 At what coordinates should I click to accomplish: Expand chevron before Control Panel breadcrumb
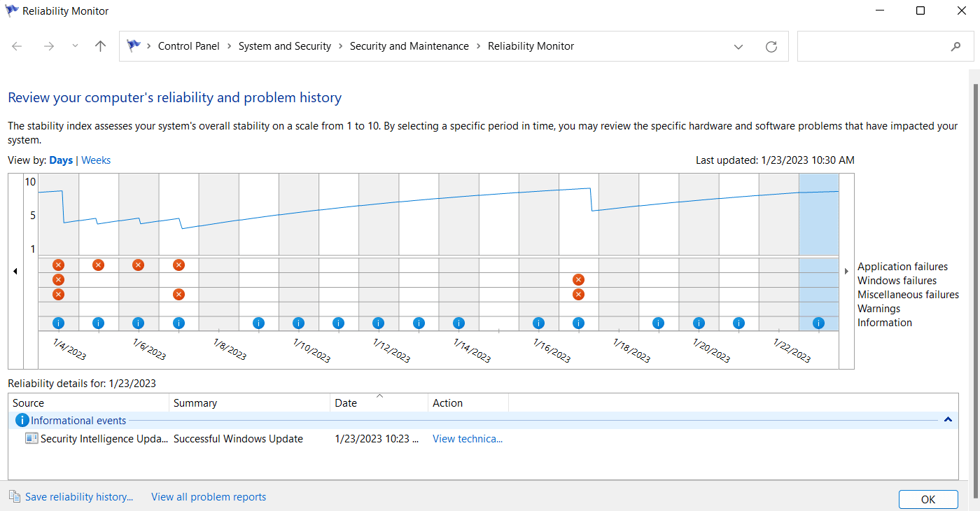click(x=148, y=46)
